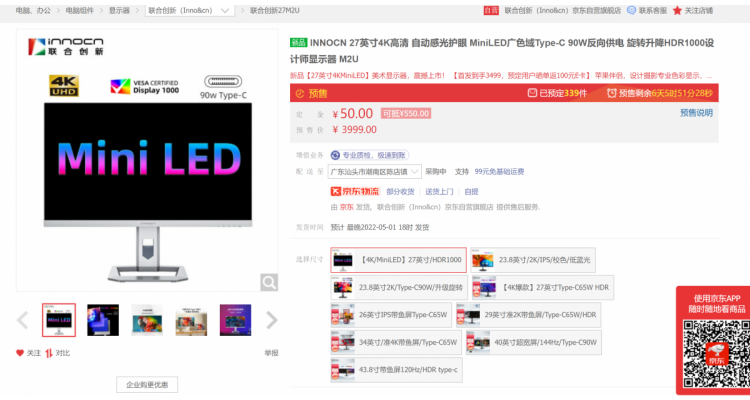Viewport: 750px width, 400px height.
Task: Click the 企业购更优惠 button
Action: (x=147, y=385)
